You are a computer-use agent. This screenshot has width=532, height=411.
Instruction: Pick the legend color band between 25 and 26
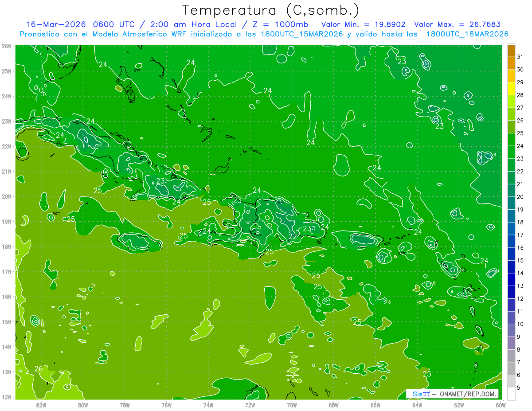point(511,127)
